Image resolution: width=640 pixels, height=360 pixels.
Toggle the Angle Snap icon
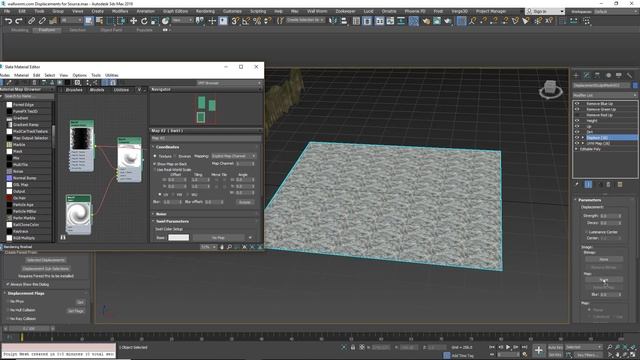[x=246, y=21]
